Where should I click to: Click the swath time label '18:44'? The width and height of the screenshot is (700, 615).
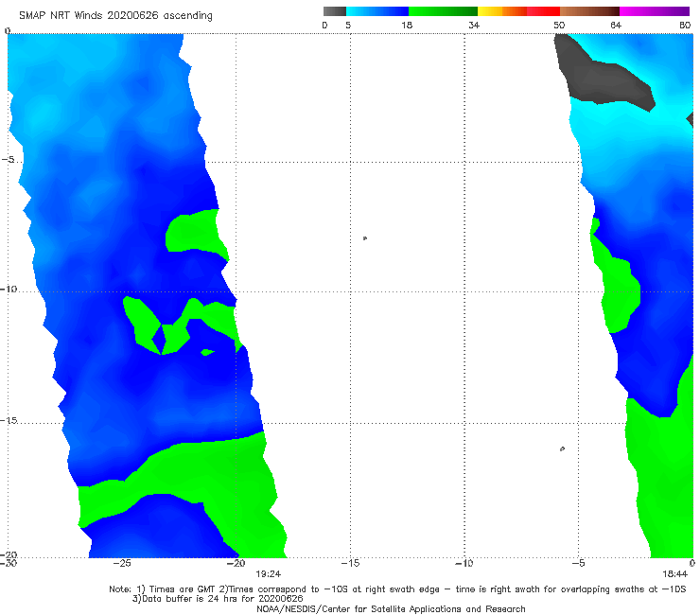click(x=674, y=574)
